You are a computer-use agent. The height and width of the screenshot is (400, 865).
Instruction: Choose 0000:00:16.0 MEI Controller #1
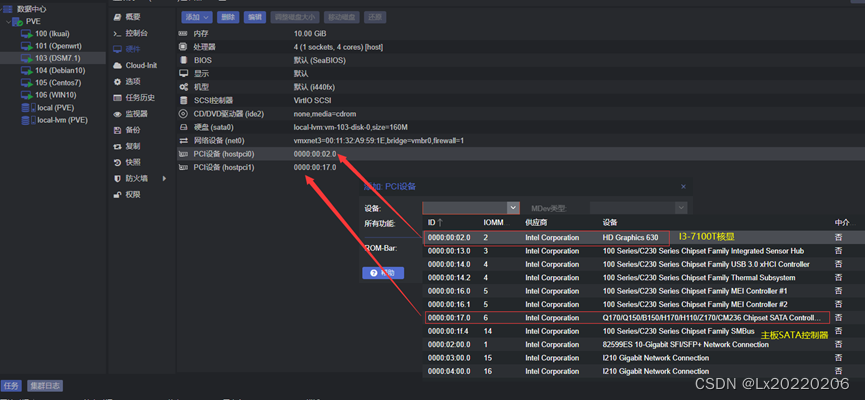point(644,291)
